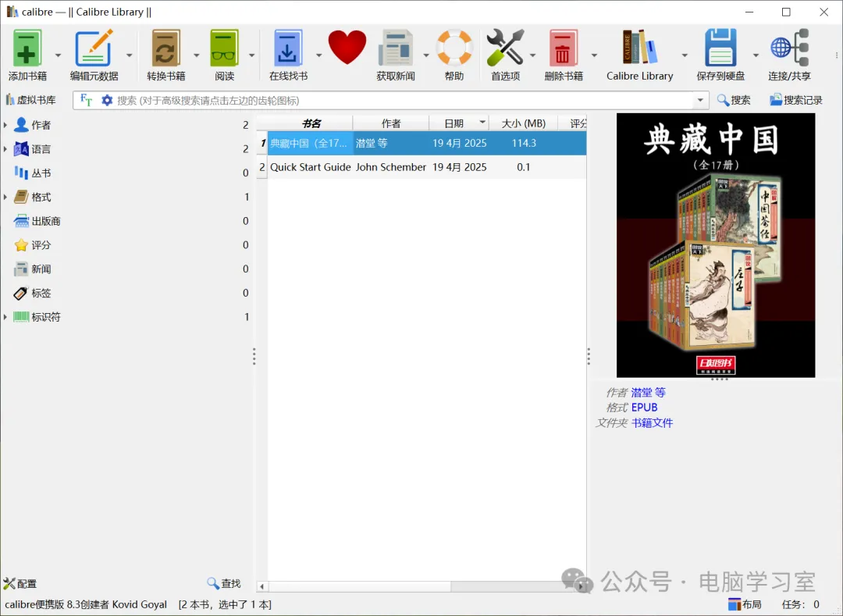This screenshot has height=616, width=843.
Task: Open Add books dropdown arrow
Action: click(x=58, y=55)
